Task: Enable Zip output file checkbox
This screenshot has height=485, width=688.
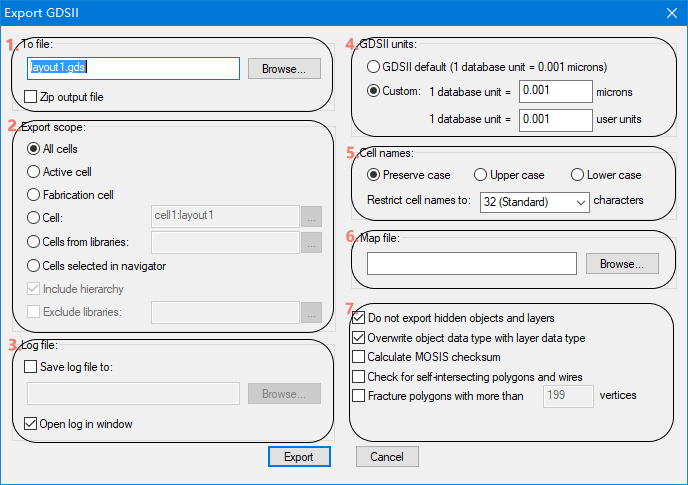Action: click(x=31, y=98)
